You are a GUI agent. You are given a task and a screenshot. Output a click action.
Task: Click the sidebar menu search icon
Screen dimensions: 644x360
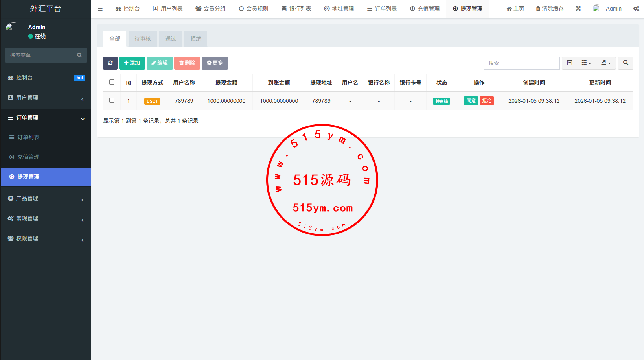(x=79, y=55)
